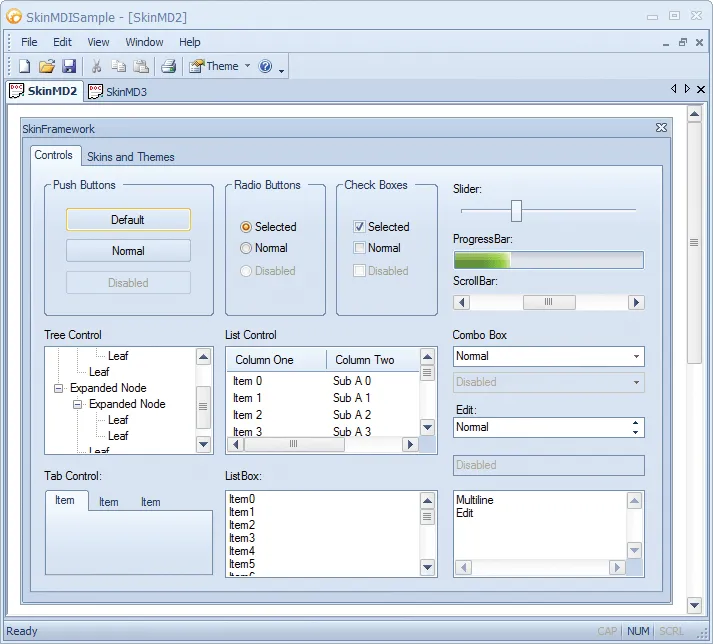The width and height of the screenshot is (713, 644).
Task: Click inside the Multiline Edit box
Action: coord(540,525)
